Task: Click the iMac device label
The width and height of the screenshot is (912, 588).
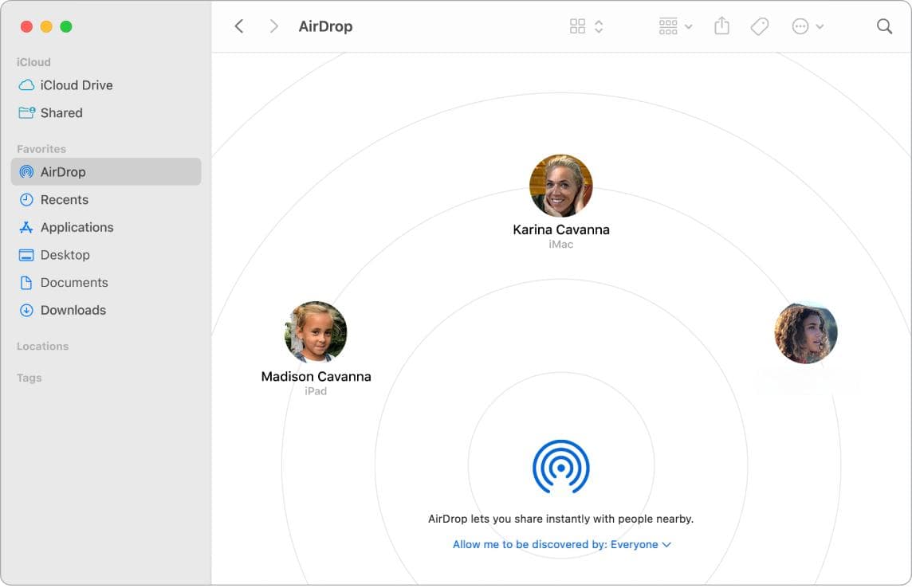Action: [560, 245]
